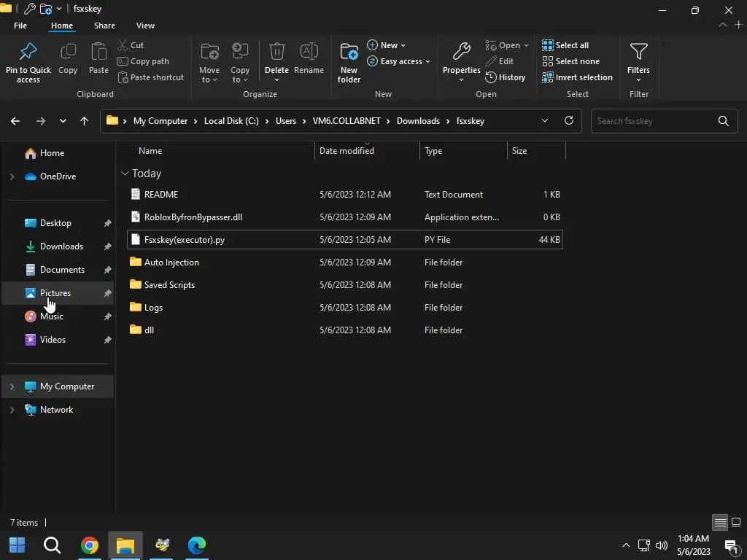Switch to large icons view in status bar
Viewport: 747px width, 560px height.
(x=736, y=522)
